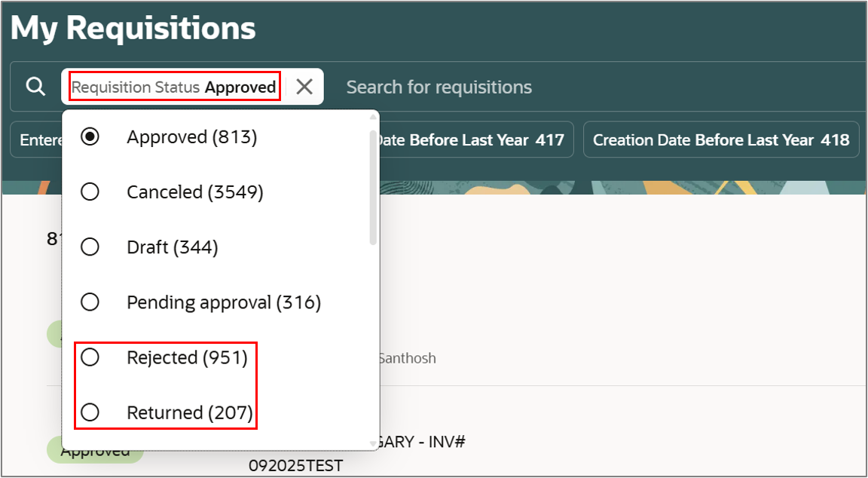Apply the Date Before Last Year 417 filter
The height and width of the screenshot is (478, 868).
click(469, 139)
